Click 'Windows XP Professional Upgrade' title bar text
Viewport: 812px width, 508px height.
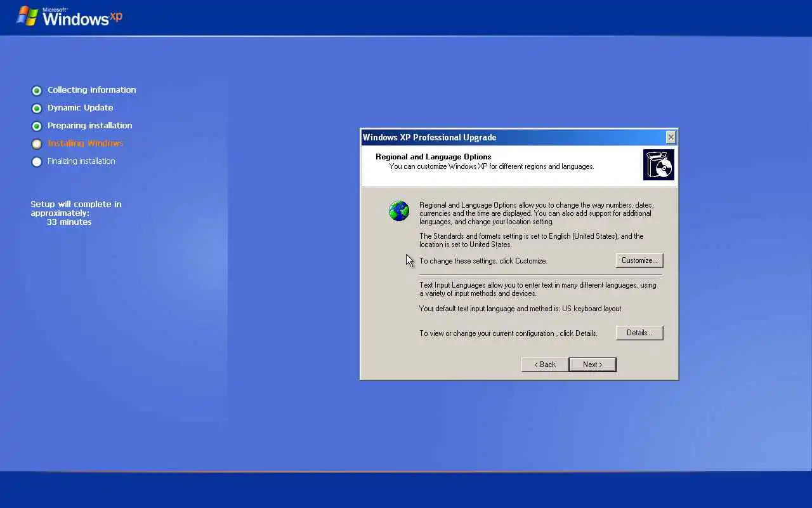[429, 137]
